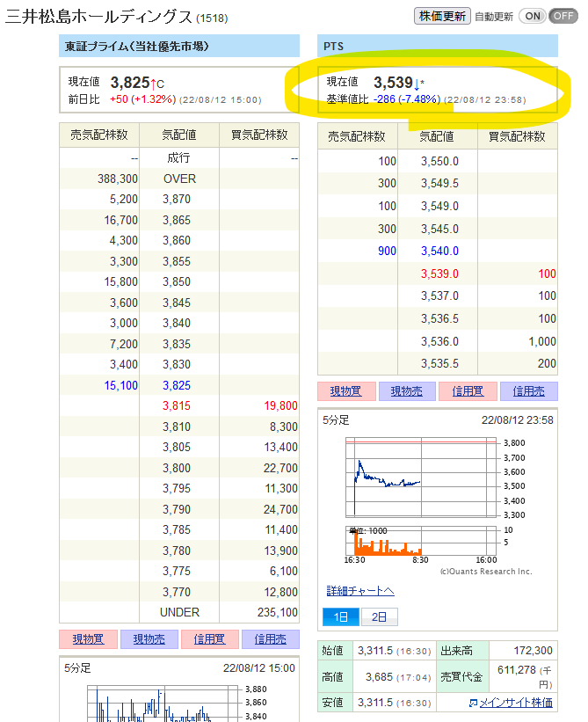Screen dimensions: 588x722
Task: Click 信用売 under the 東証プライム order book
Action: pyautogui.click(x=271, y=639)
